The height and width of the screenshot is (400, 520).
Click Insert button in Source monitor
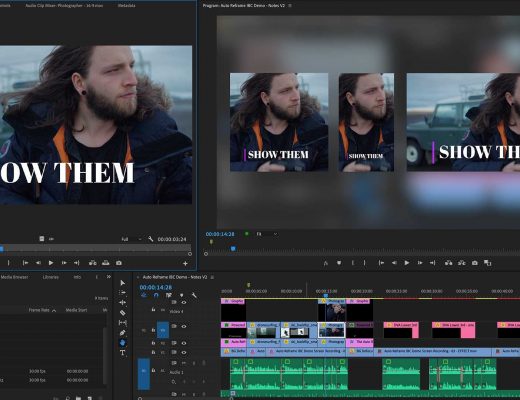(x=93, y=263)
